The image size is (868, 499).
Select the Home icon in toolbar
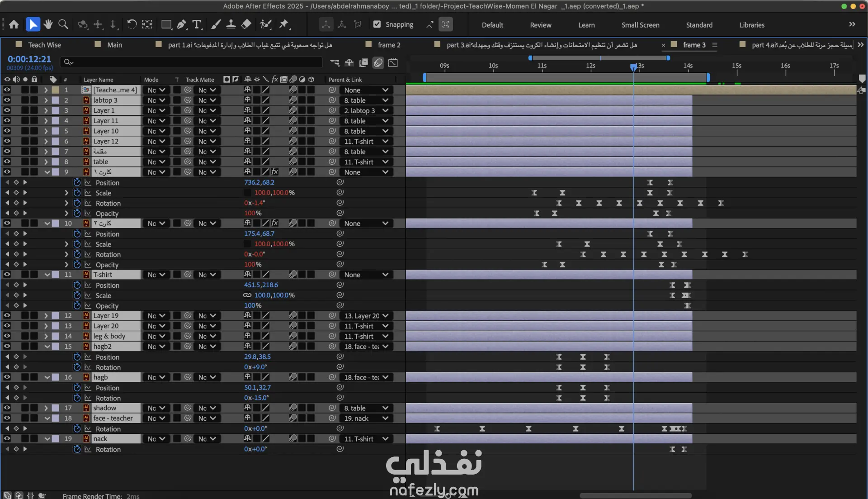(x=14, y=24)
